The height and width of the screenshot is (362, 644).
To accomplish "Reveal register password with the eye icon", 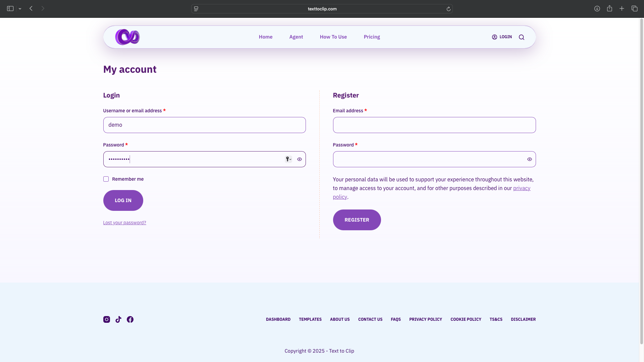I will click(530, 159).
